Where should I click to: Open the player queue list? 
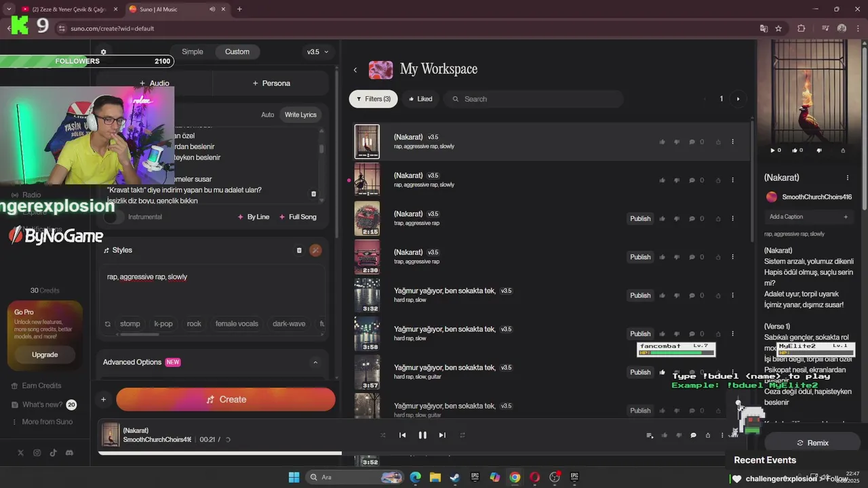point(650,435)
